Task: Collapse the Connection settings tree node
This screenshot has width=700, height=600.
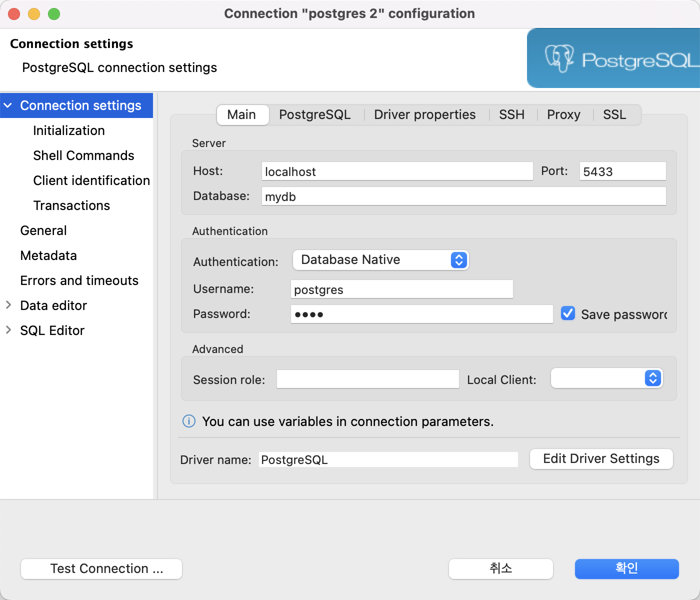Action: coord(8,105)
